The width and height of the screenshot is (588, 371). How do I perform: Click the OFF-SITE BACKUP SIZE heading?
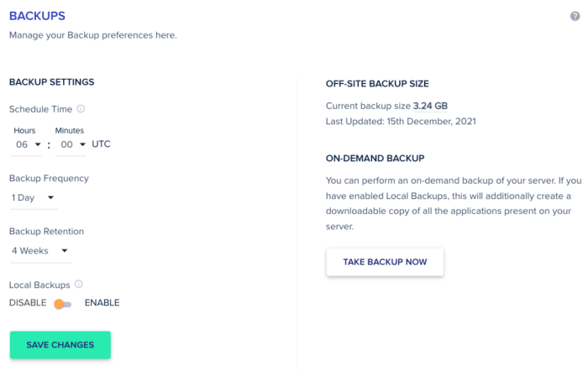(x=377, y=84)
